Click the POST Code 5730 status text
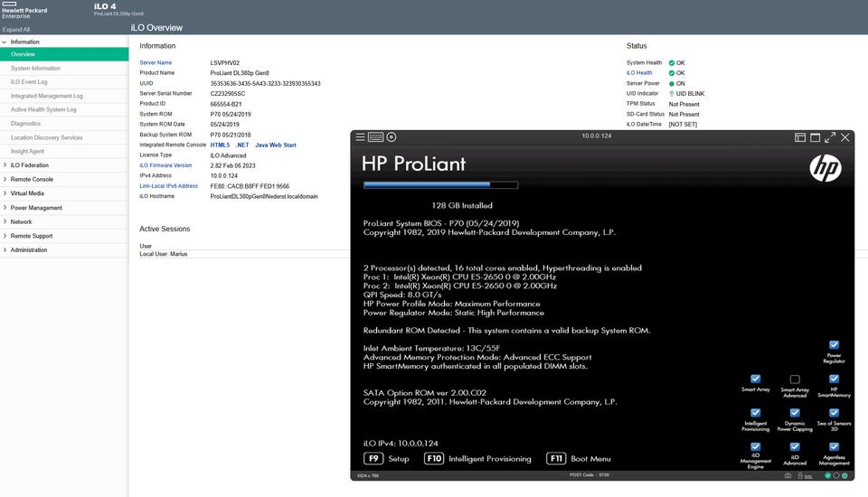 pyautogui.click(x=589, y=475)
